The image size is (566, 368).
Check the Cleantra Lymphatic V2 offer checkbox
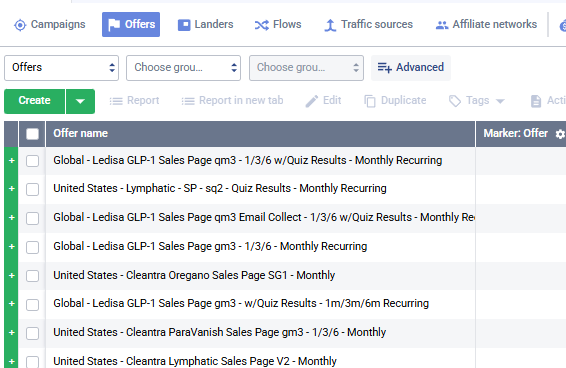click(32, 362)
